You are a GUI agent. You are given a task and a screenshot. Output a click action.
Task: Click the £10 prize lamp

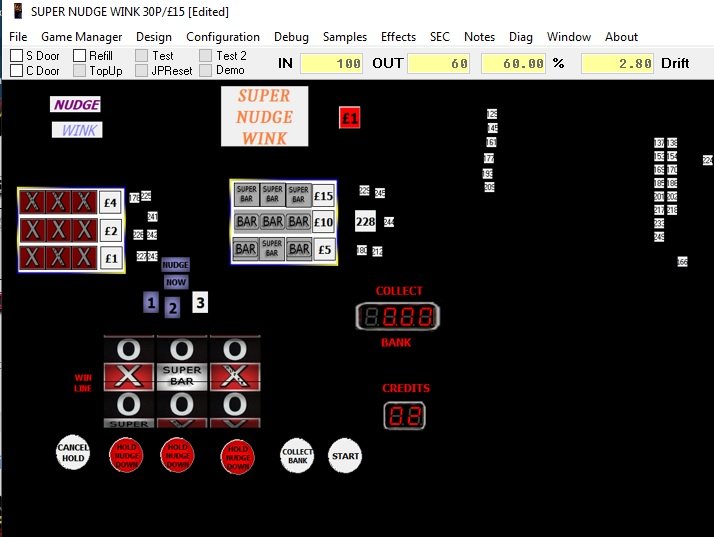[x=324, y=222]
